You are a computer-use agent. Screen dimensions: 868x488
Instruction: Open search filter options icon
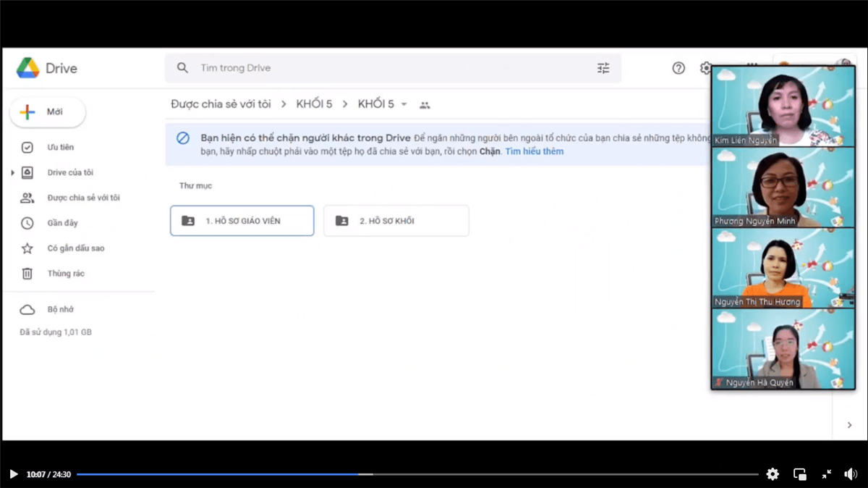tap(603, 68)
